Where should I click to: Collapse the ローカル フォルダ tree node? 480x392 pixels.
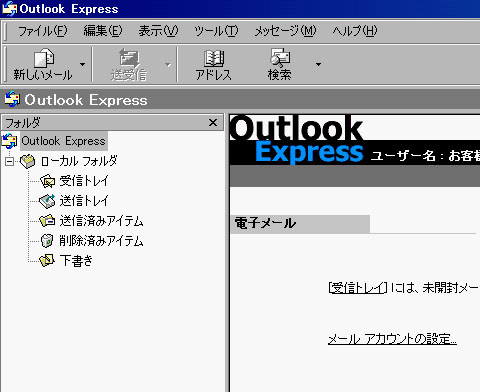tap(10, 162)
